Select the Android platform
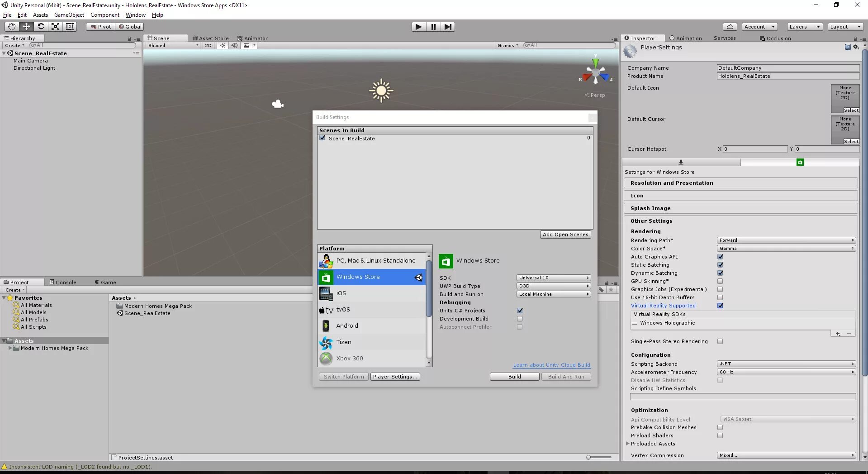Image resolution: width=868 pixels, height=474 pixels. (x=371, y=326)
